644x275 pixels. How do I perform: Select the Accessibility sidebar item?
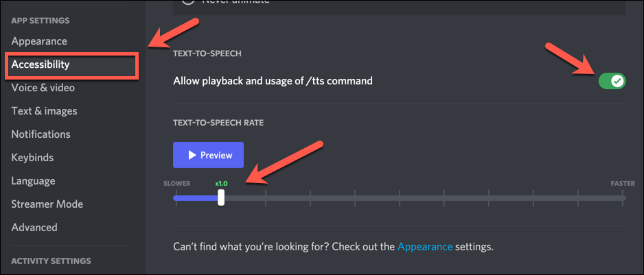point(41,64)
